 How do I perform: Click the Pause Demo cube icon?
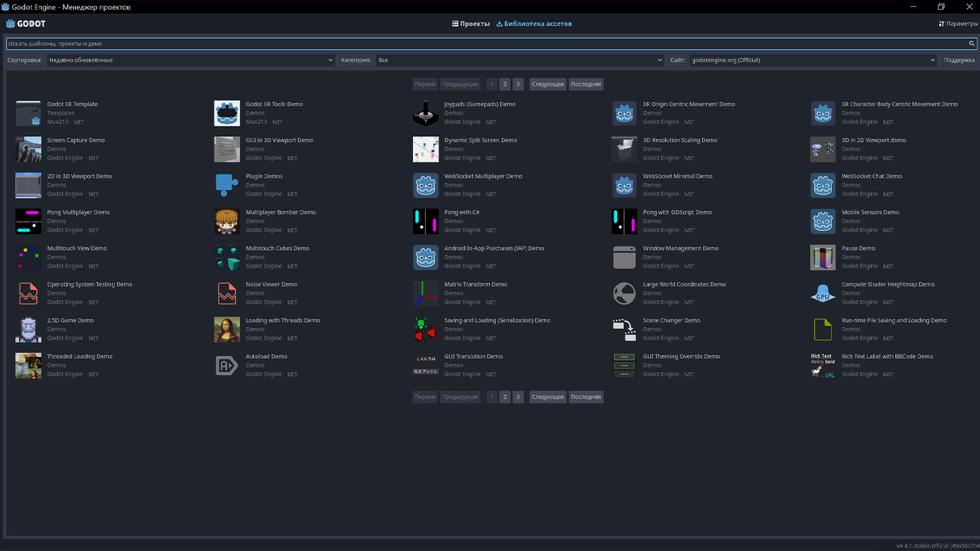point(823,258)
